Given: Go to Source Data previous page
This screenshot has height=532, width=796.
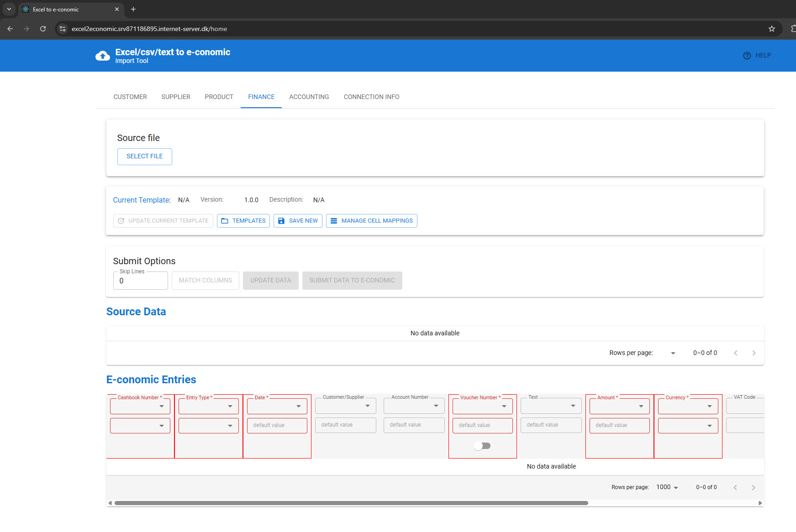Looking at the screenshot, I should pos(736,353).
